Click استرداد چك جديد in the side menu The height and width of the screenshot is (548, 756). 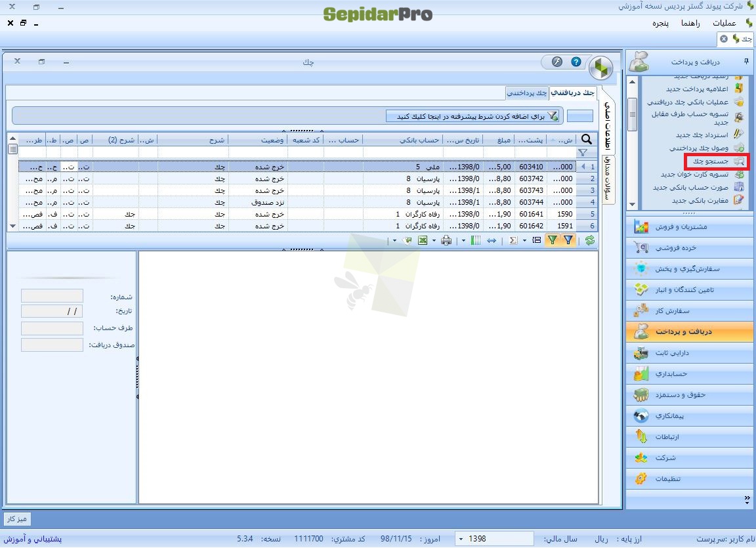[x=709, y=135]
